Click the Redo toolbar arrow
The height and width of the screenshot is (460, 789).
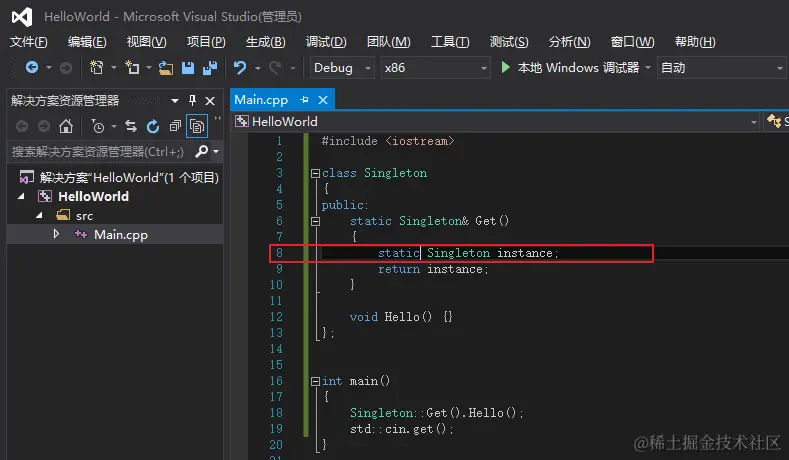[x=275, y=67]
